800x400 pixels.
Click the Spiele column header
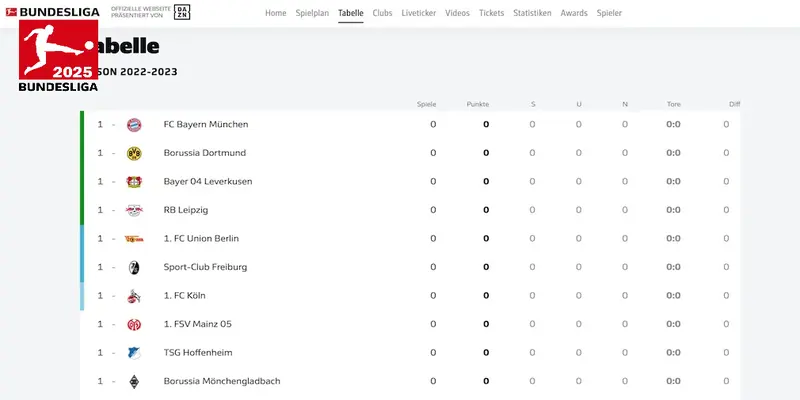click(x=427, y=105)
